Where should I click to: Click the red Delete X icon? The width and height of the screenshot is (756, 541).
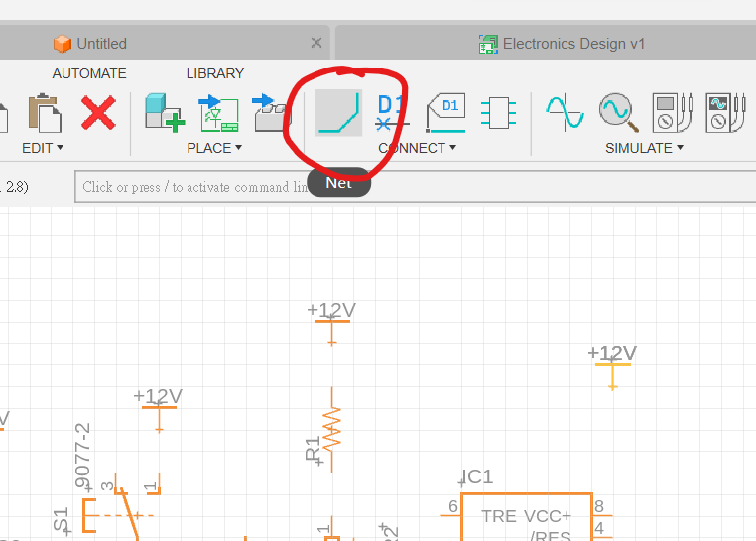pos(98,112)
